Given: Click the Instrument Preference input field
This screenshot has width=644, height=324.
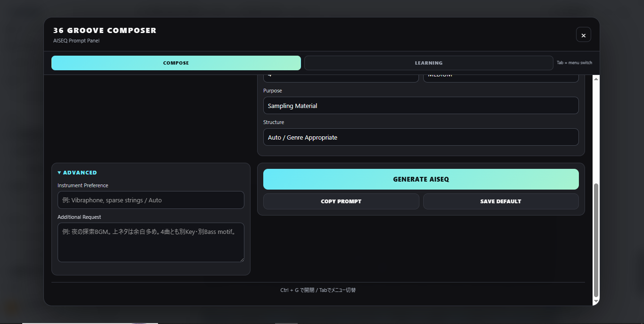Looking at the screenshot, I should click(151, 200).
